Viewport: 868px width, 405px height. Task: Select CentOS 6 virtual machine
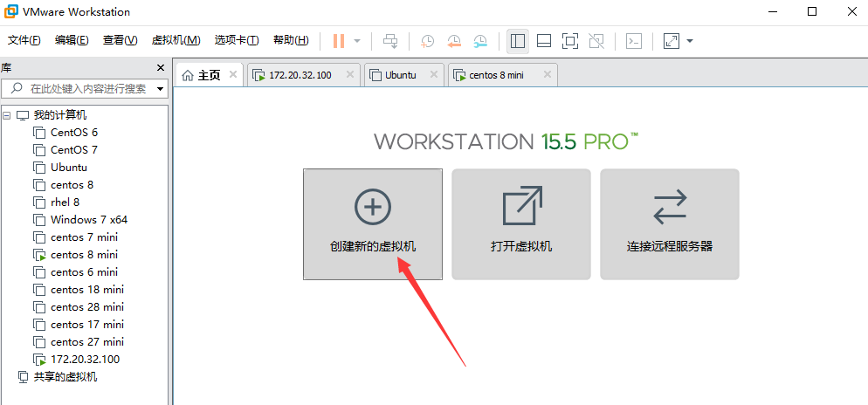pos(74,132)
